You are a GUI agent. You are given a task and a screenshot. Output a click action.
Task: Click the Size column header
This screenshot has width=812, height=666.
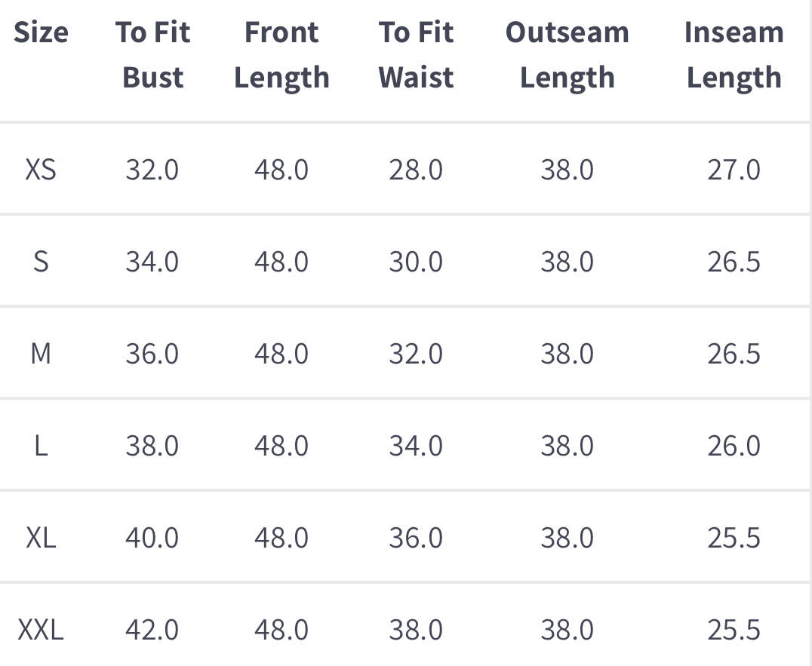coord(41,32)
